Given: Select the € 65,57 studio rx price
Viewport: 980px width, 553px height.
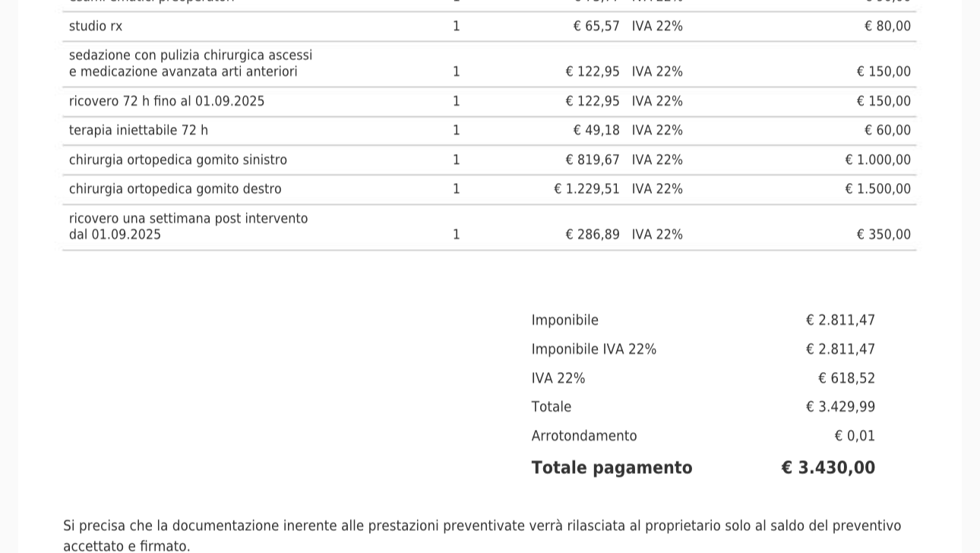Looking at the screenshot, I should point(596,27).
